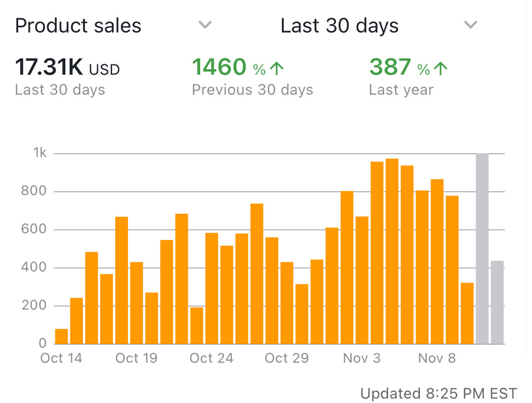This screenshot has height=403, width=532.
Task: Select the short gray bar at chart end
Action: pos(497,302)
